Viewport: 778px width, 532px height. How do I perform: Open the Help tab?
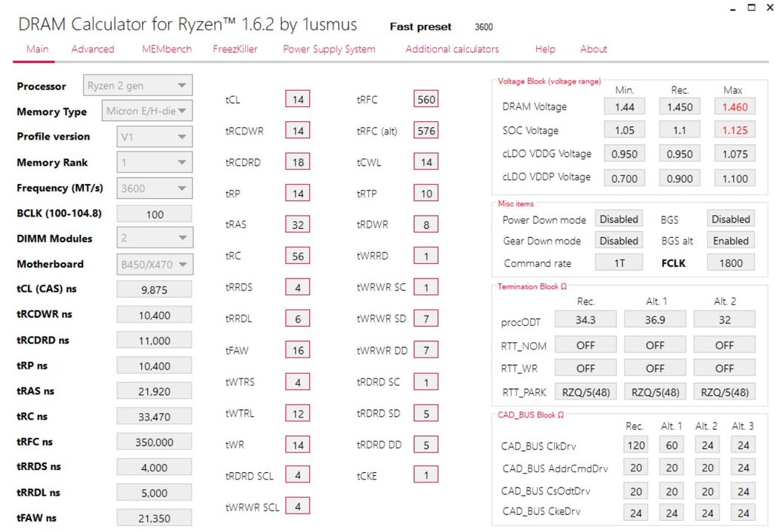click(545, 49)
